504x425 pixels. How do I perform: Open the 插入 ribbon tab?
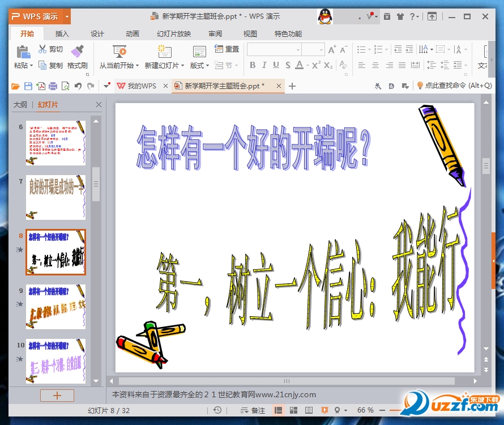pyautogui.click(x=62, y=34)
